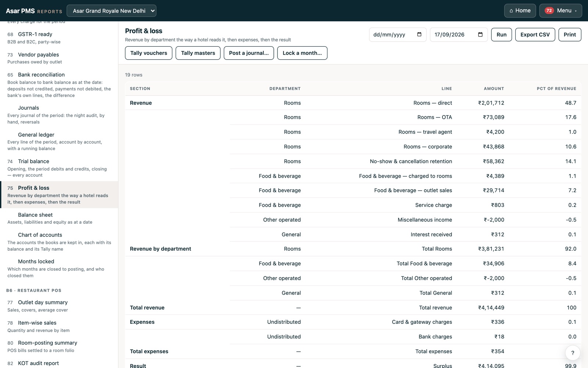Screen dimensions: 588x368
Task: Click the SECTION column header
Action: [x=140, y=89]
